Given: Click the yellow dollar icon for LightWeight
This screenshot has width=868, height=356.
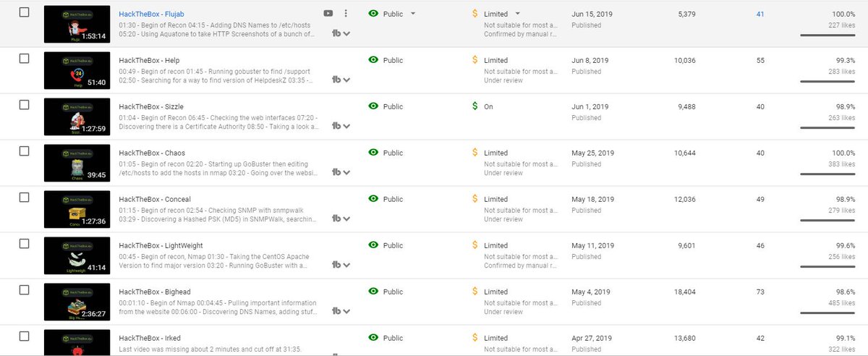Looking at the screenshot, I should coord(475,245).
